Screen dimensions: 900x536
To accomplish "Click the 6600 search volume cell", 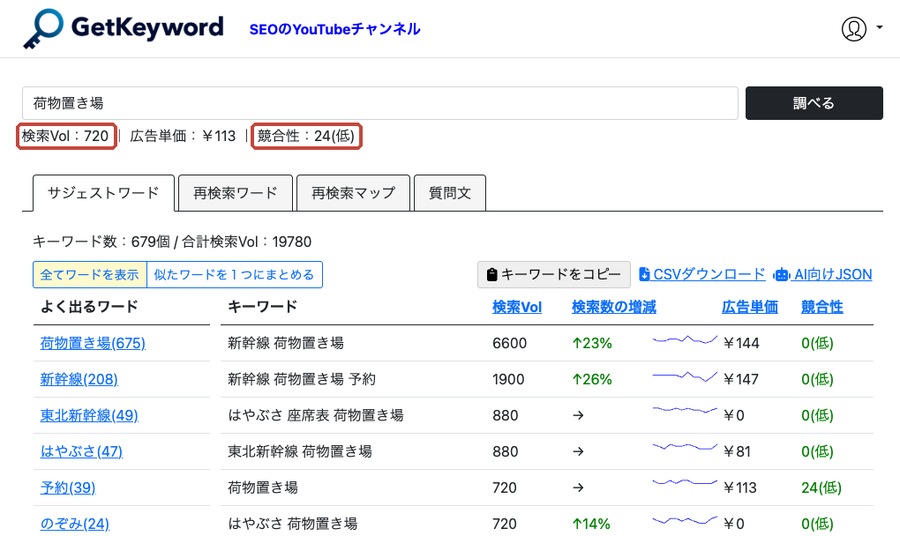I will [509, 343].
